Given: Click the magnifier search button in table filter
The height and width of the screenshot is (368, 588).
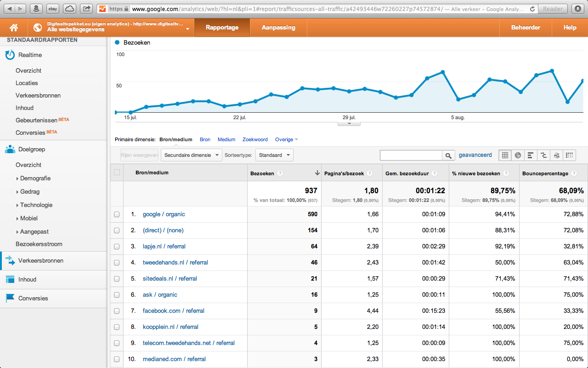Looking at the screenshot, I should (x=448, y=155).
